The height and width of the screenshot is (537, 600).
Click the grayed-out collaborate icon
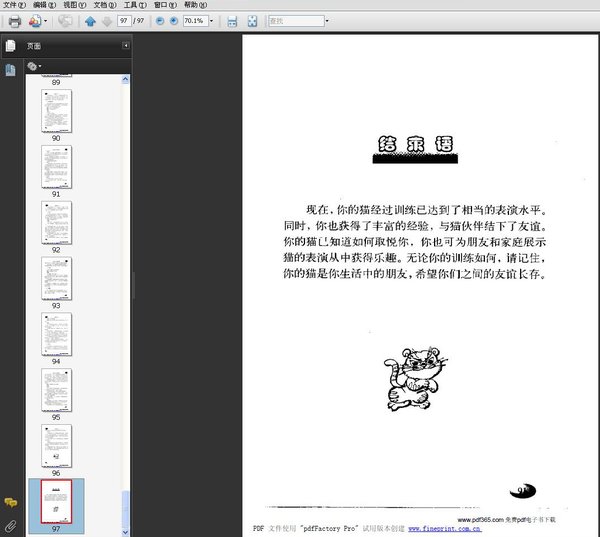pos(65,21)
